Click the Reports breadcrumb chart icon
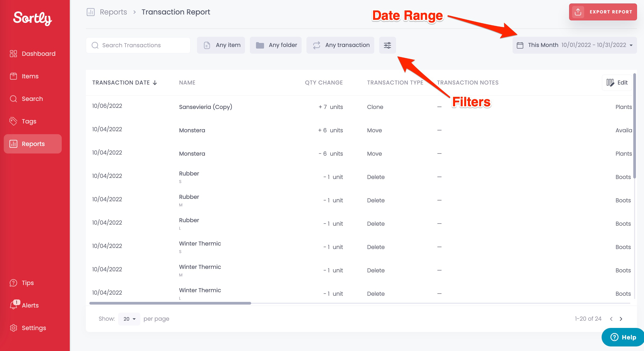 pos(91,12)
